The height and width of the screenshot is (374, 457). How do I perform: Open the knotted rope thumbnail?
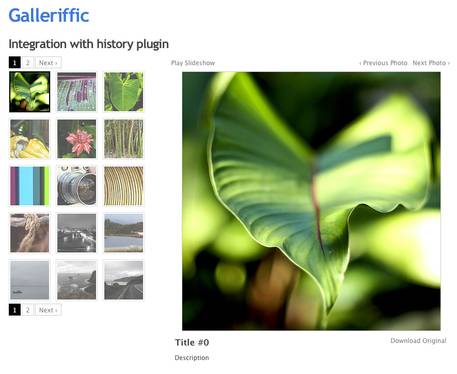pos(30,233)
